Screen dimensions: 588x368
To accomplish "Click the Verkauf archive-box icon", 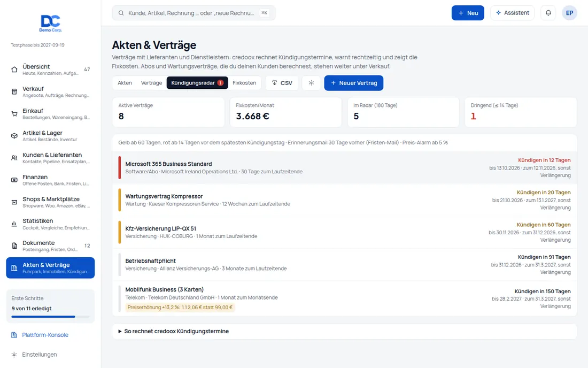I will pos(14,91).
